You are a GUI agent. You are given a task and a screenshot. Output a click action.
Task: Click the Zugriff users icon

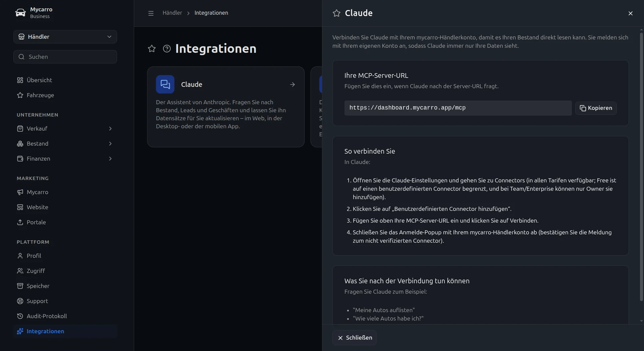(20, 271)
